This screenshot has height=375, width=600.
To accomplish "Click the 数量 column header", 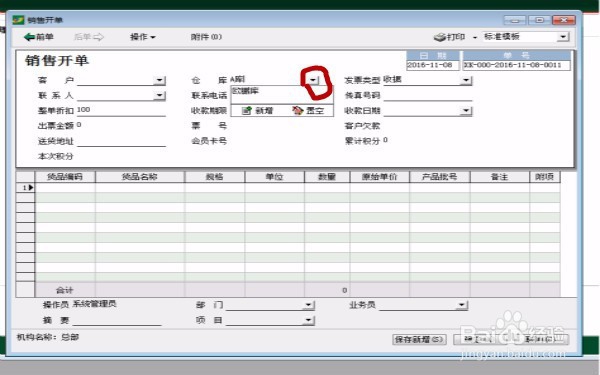I will (327, 177).
